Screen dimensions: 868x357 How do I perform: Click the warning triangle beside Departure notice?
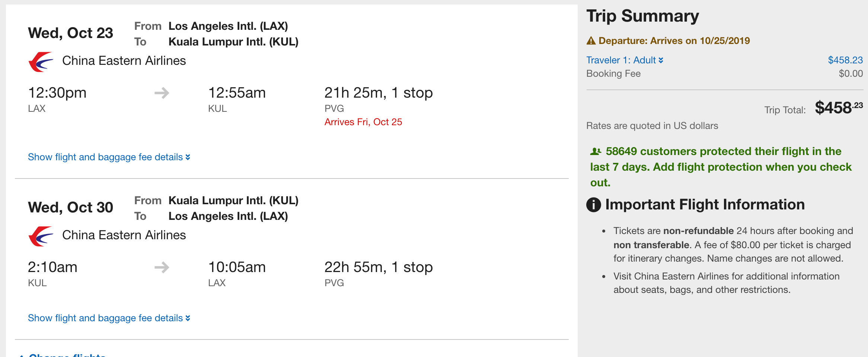pos(591,41)
